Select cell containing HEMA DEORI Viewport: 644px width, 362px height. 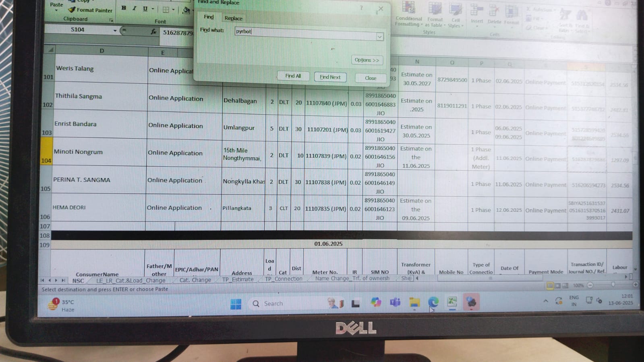[98, 207]
